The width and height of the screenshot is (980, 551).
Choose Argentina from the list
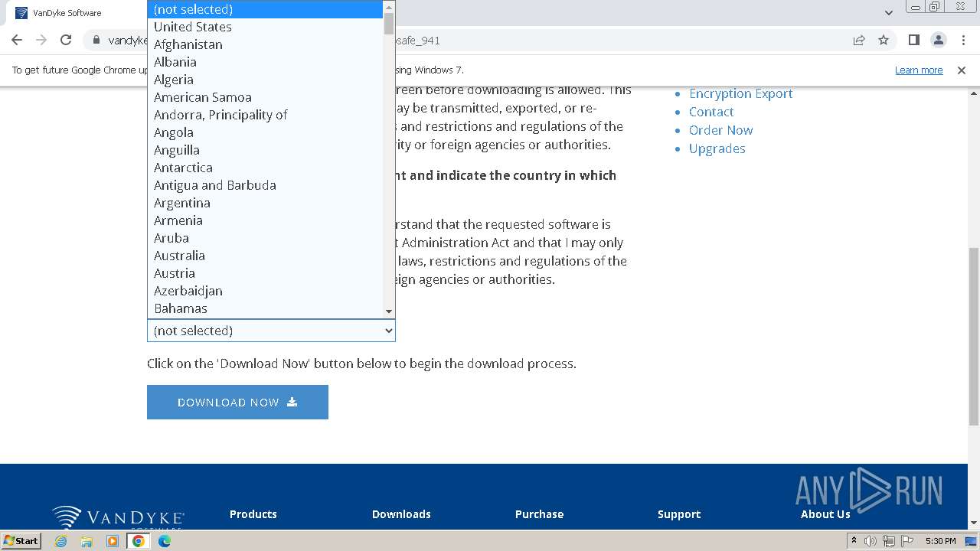[x=265, y=203]
